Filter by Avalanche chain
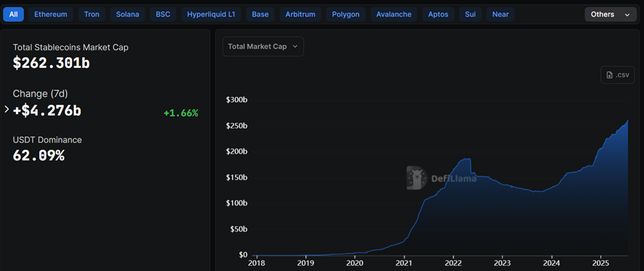This screenshot has width=644, height=271. point(394,14)
